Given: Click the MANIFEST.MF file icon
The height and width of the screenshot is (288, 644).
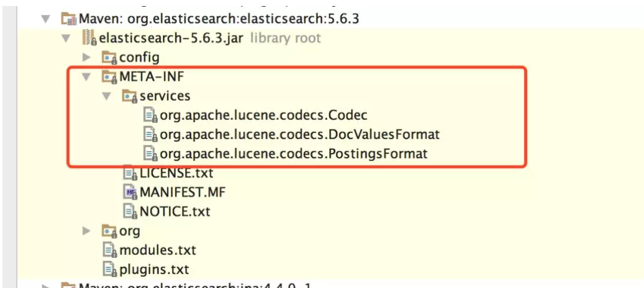Looking at the screenshot, I should 131,192.
